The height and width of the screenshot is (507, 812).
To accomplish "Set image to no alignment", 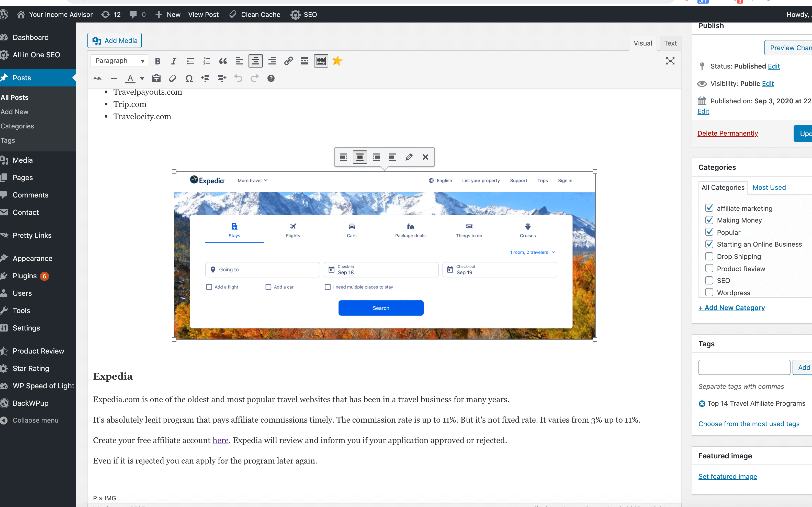I will tap(392, 157).
